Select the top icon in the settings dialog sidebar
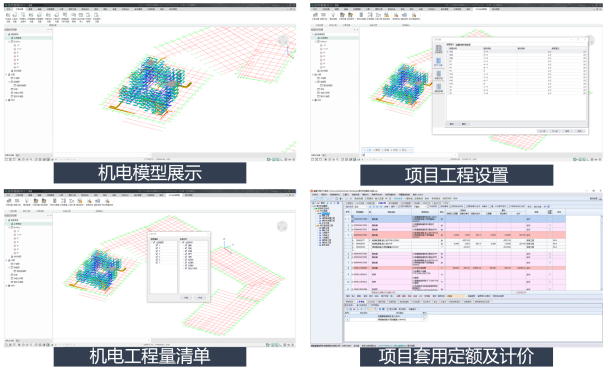608x372 pixels. point(439,49)
